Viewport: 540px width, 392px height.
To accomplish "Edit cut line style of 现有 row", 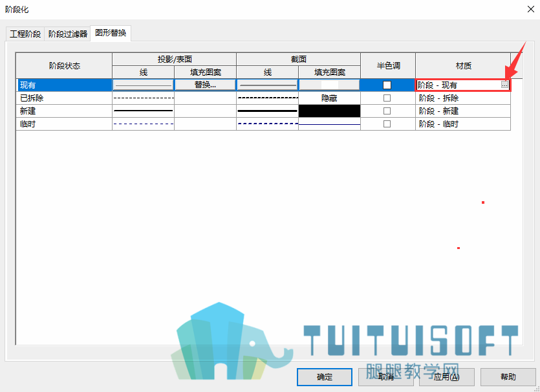I will tap(268, 85).
